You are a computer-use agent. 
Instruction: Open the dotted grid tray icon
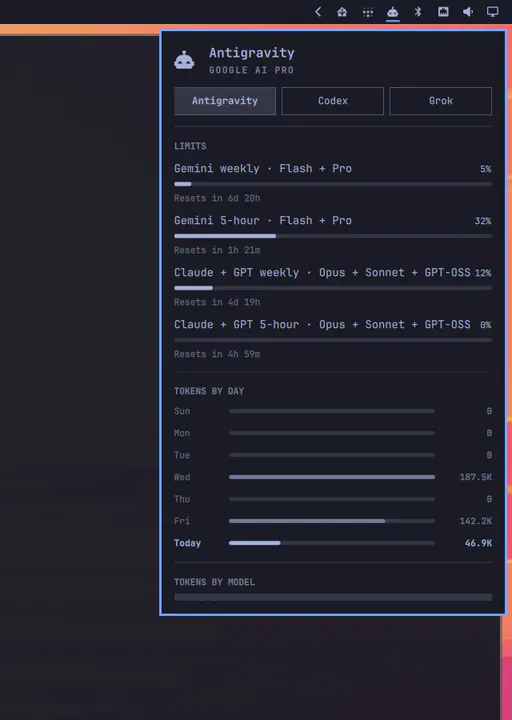point(368,12)
